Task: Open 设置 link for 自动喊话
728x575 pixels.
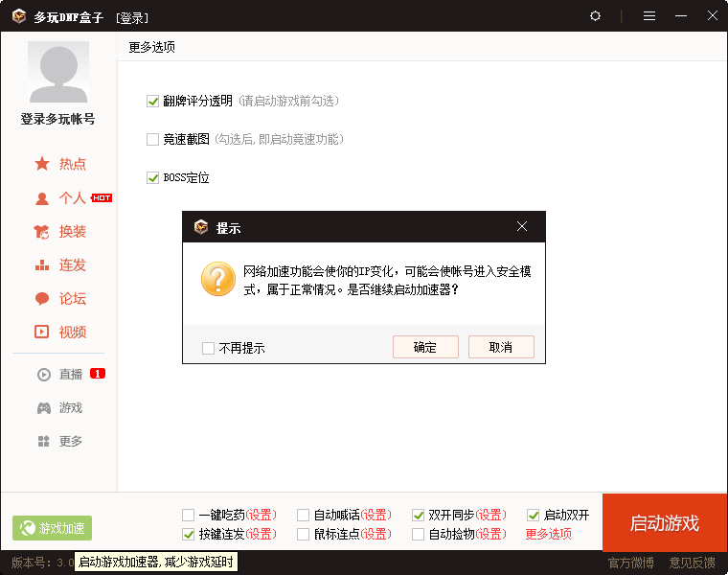Action: click(x=376, y=515)
